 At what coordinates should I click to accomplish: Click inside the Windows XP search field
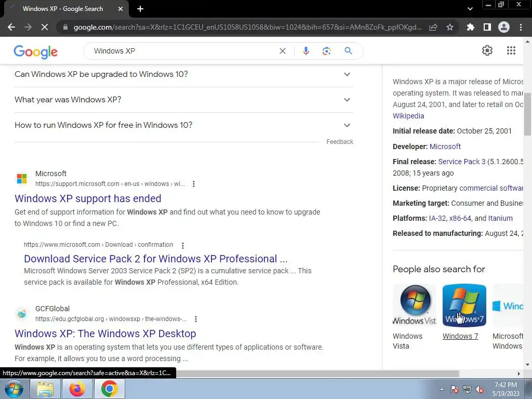pos(183,51)
